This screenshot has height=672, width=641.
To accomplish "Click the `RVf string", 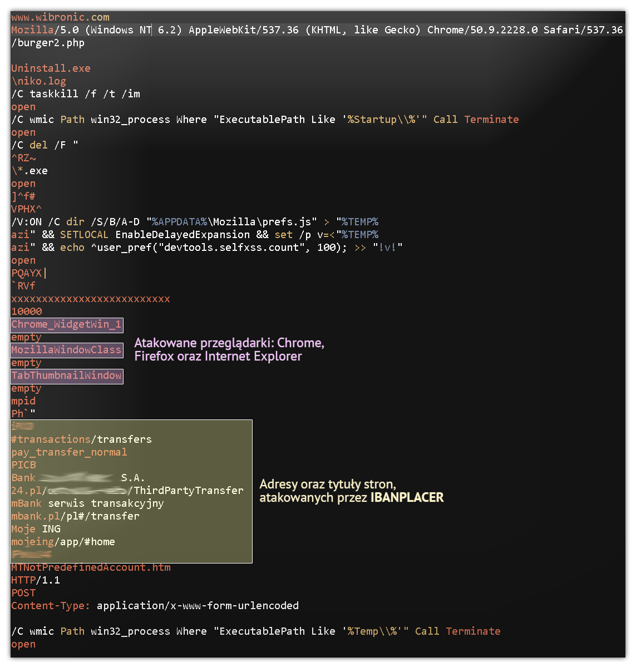I will pyautogui.click(x=23, y=286).
